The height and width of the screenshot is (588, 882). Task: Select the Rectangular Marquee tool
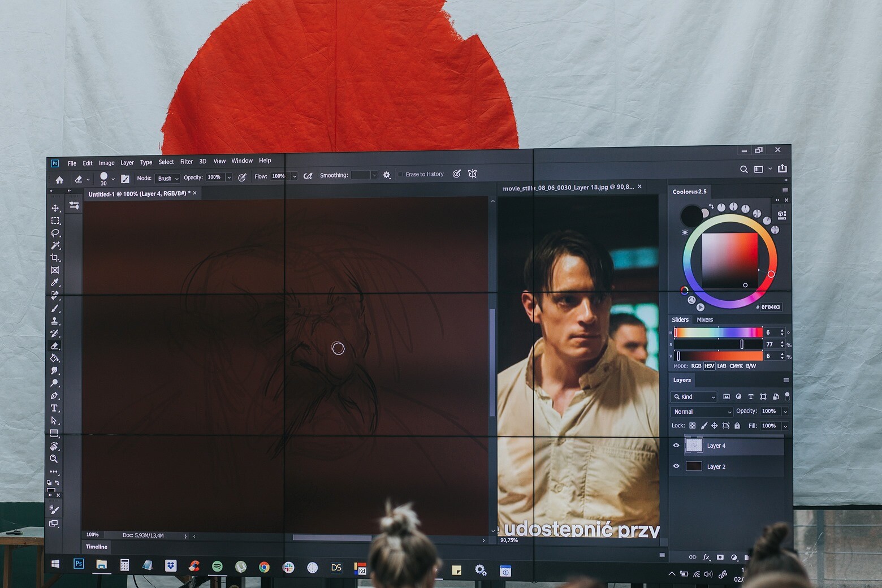tap(55, 220)
